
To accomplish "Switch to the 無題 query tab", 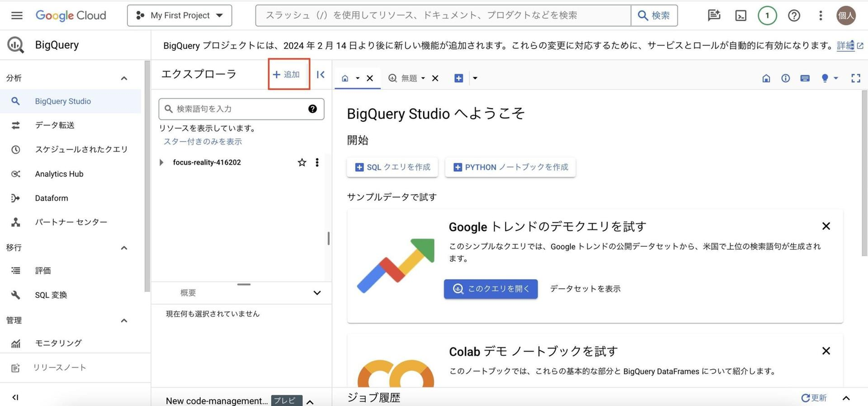I will (x=403, y=78).
